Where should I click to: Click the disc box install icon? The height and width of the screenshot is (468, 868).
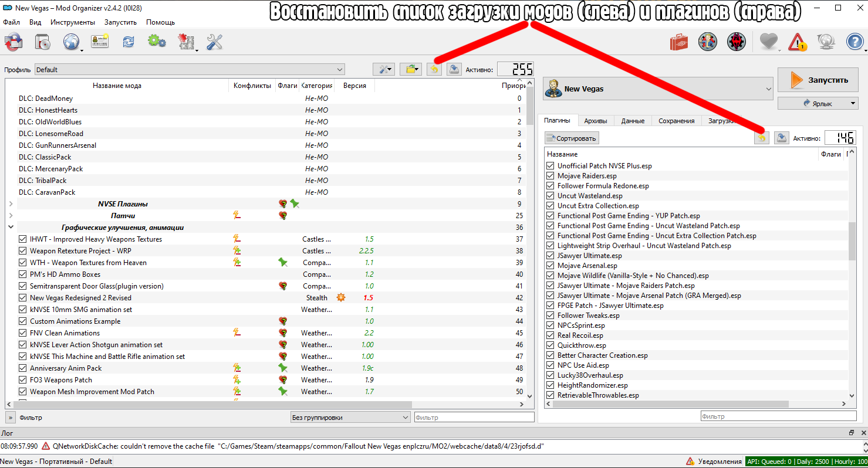42,42
